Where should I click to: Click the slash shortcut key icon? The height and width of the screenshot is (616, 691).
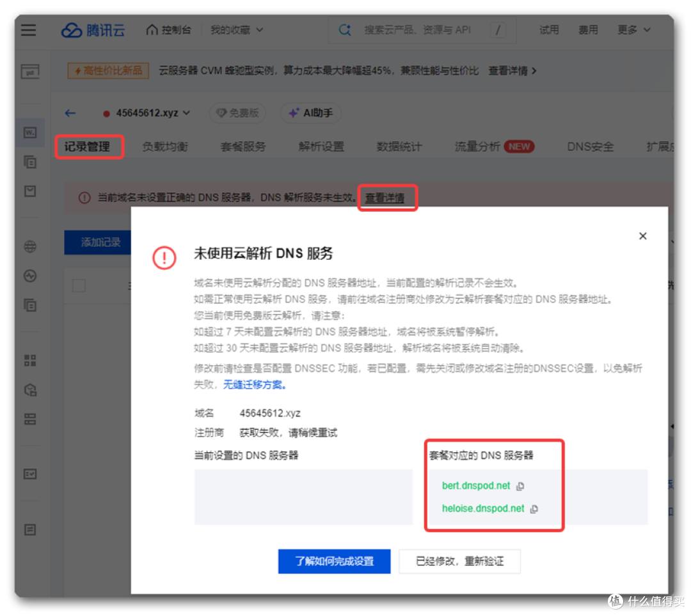[498, 30]
